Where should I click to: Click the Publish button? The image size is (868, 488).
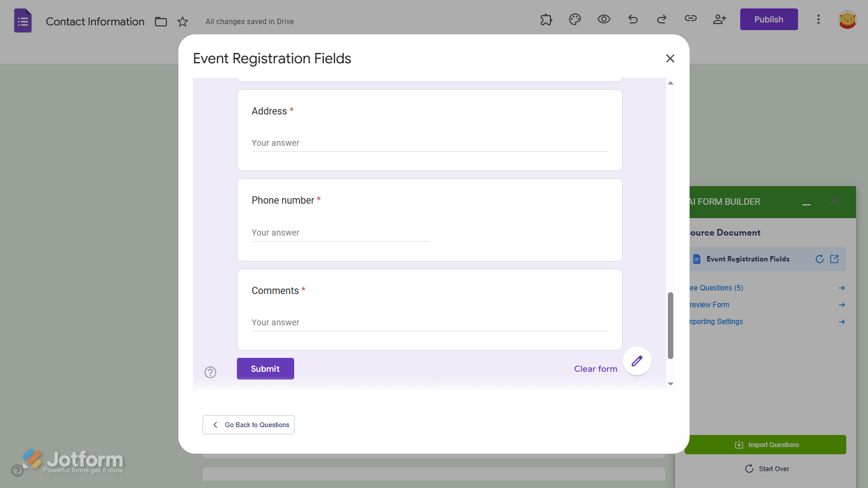[x=769, y=19]
